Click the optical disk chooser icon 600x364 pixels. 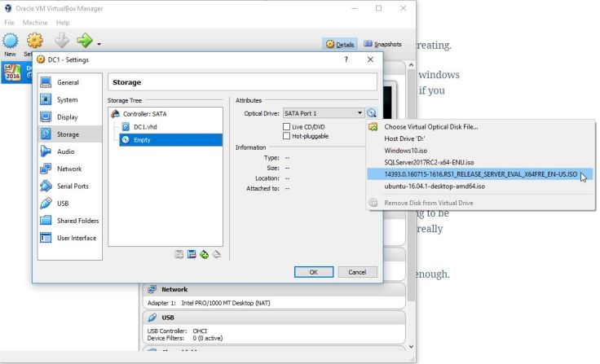[371, 113]
